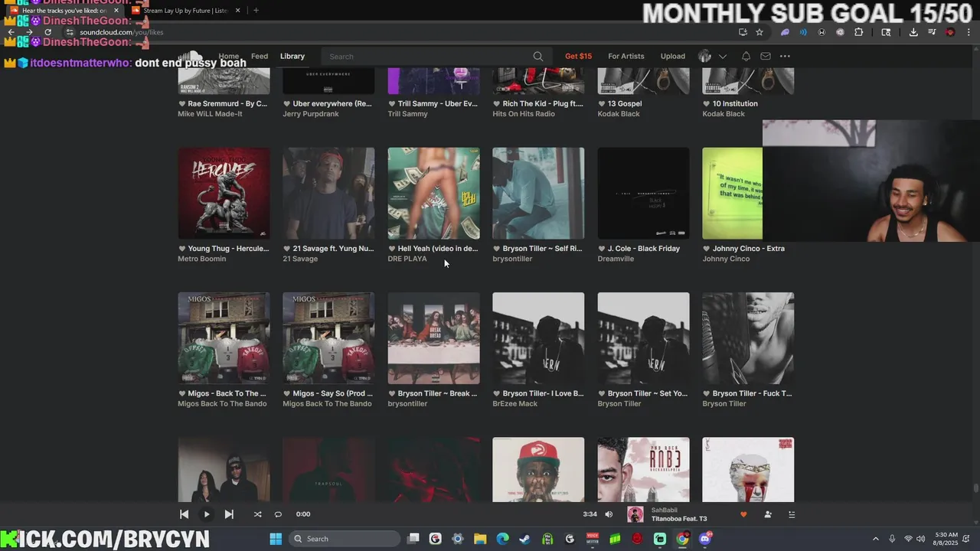The height and width of the screenshot is (551, 980).
Task: Open your profile avatar in header
Action: coord(704,56)
